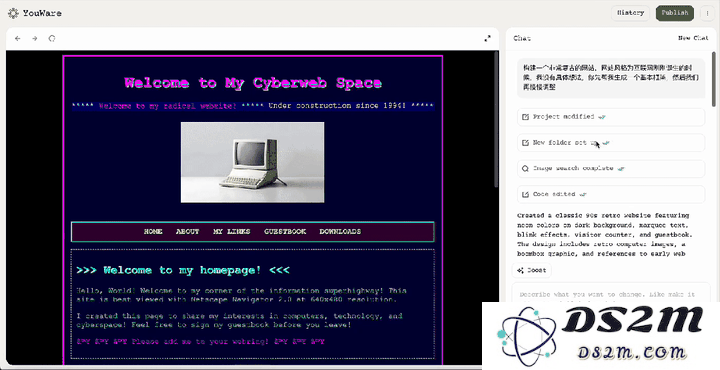Click the Chat panel title
This screenshot has width=720, height=370.
click(522, 38)
